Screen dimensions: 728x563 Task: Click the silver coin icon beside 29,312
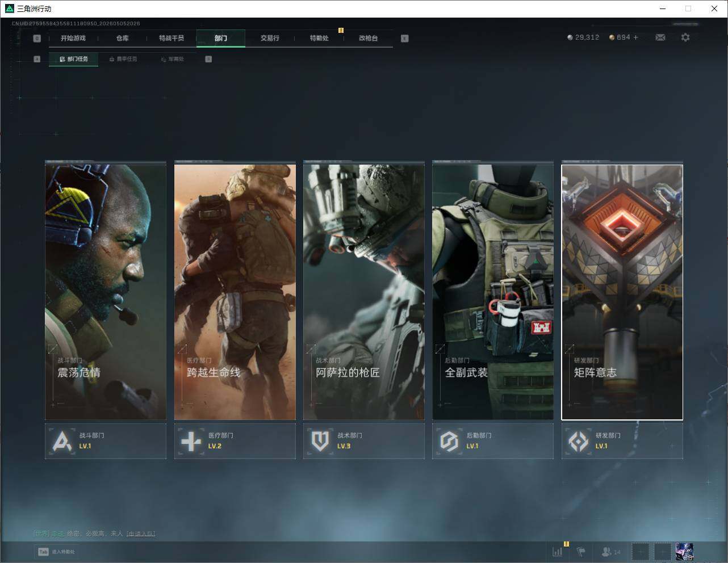point(570,37)
